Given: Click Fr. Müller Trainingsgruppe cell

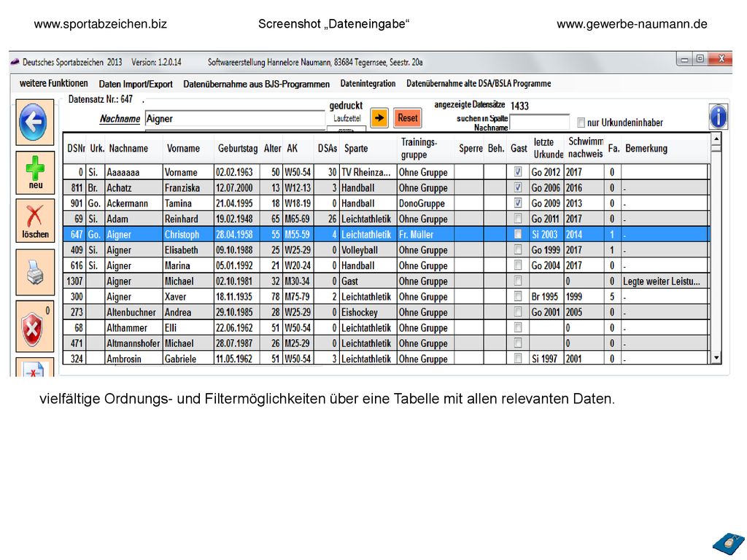Looking at the screenshot, I should coord(425,234).
